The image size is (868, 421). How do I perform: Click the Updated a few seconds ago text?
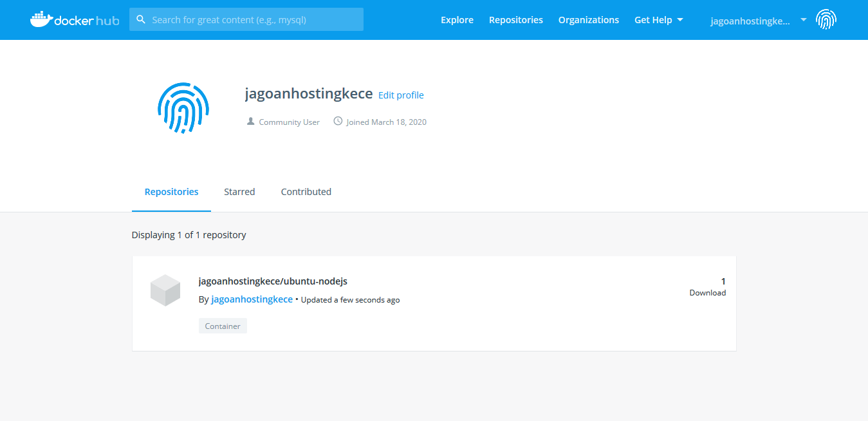point(350,300)
